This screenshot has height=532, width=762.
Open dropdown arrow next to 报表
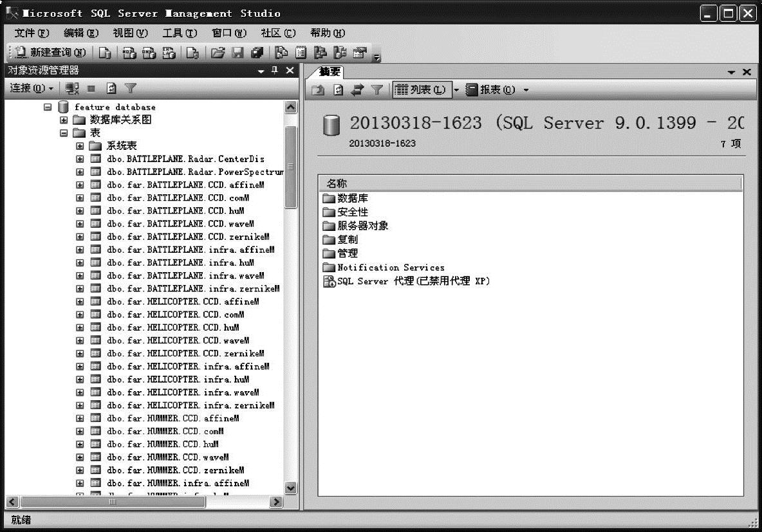pos(526,90)
